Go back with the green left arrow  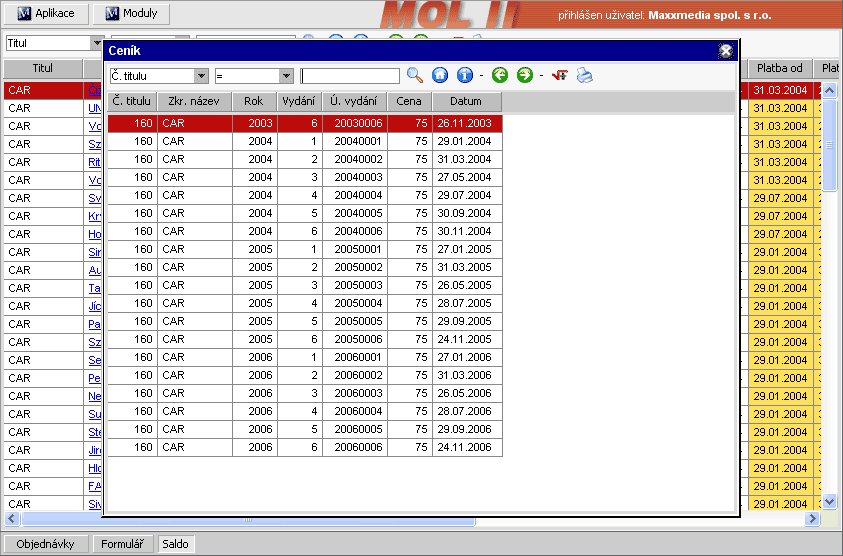(500, 76)
